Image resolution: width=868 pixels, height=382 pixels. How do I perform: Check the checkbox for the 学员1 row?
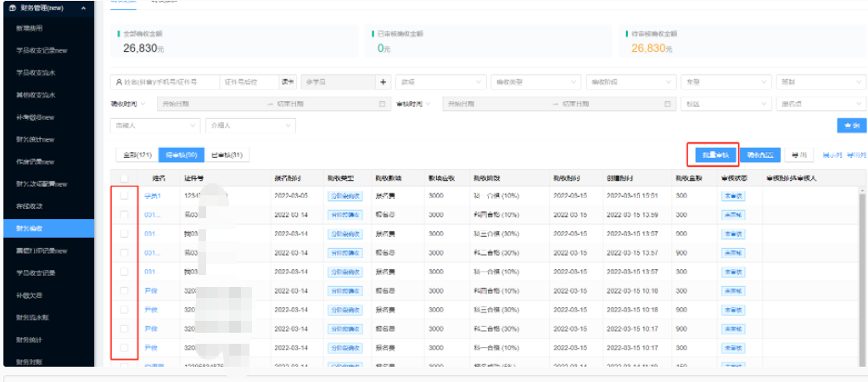pos(125,195)
